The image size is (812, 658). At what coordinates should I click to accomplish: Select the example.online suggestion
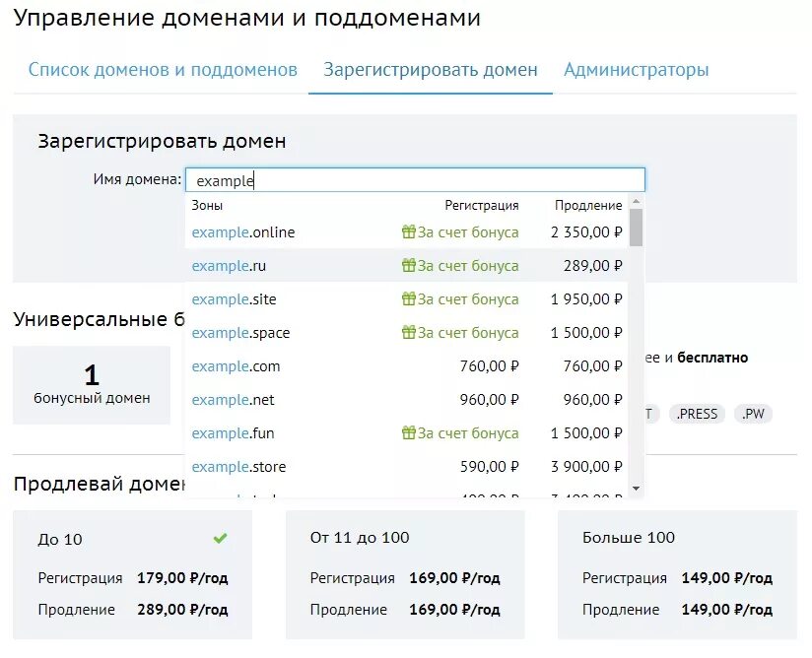[x=407, y=231]
